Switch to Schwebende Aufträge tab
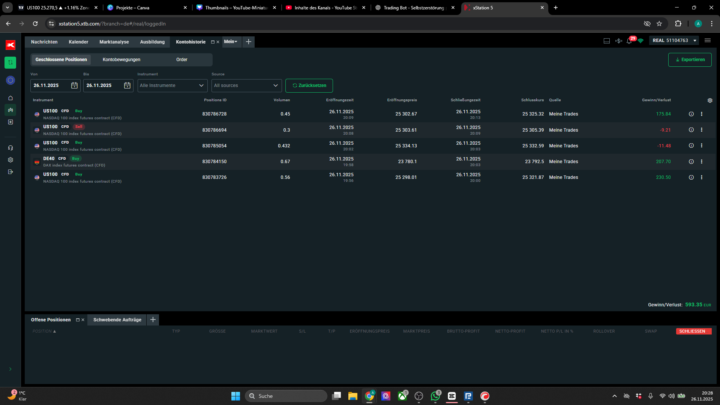The height and width of the screenshot is (405, 720). tap(117, 320)
